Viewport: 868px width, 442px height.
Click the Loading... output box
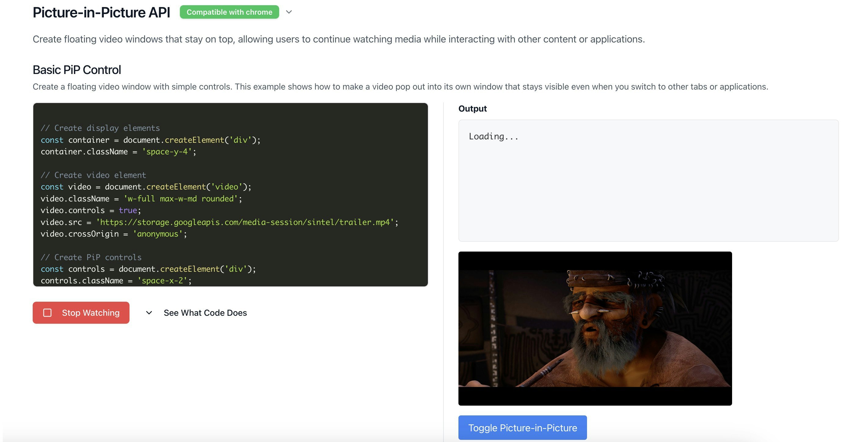coord(648,180)
